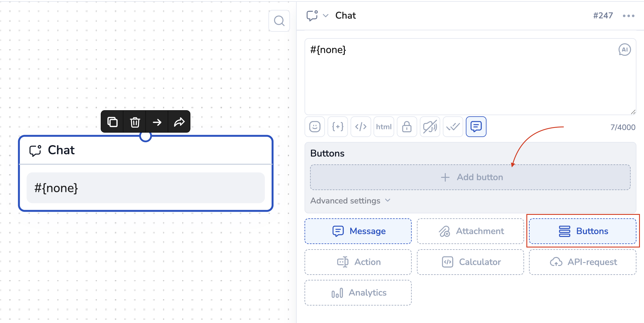
Task: Toggle the lock option under message
Action: pyautogui.click(x=407, y=127)
